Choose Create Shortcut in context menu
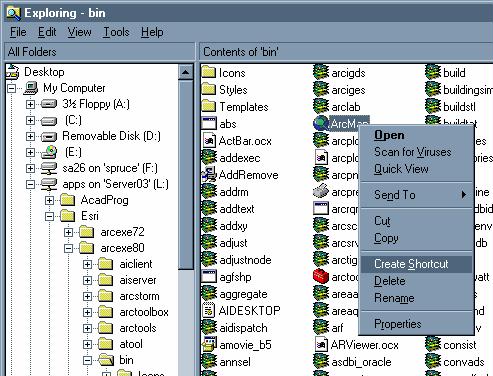This screenshot has height=376, width=493. 416,264
